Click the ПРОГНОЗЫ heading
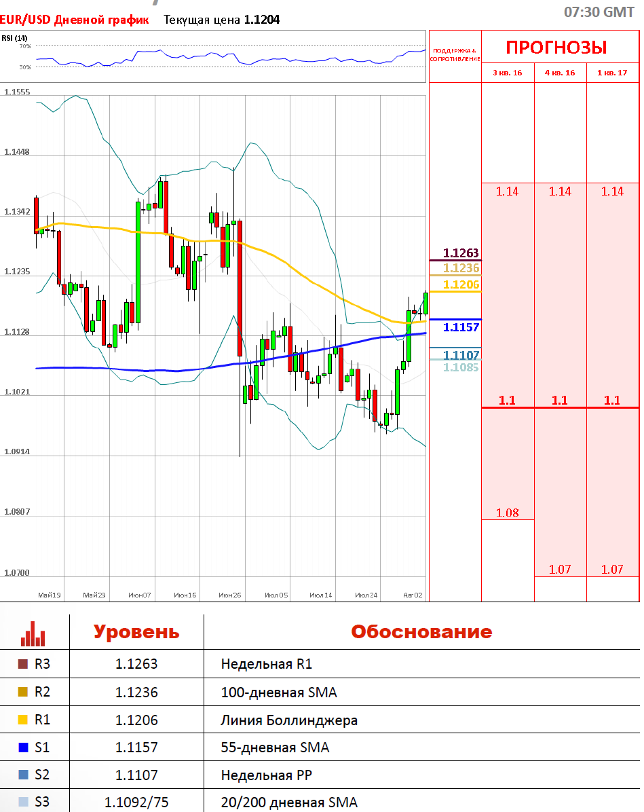 coord(556,48)
